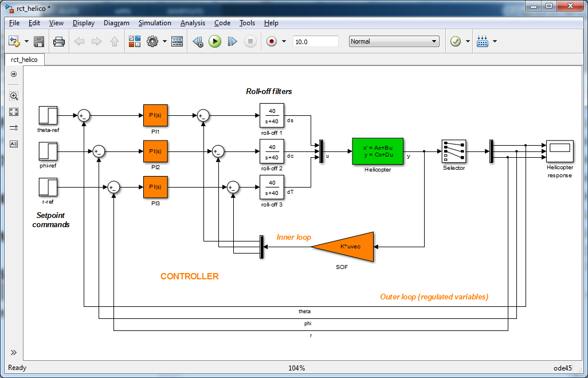Click the Zoom palette icon

click(14, 96)
